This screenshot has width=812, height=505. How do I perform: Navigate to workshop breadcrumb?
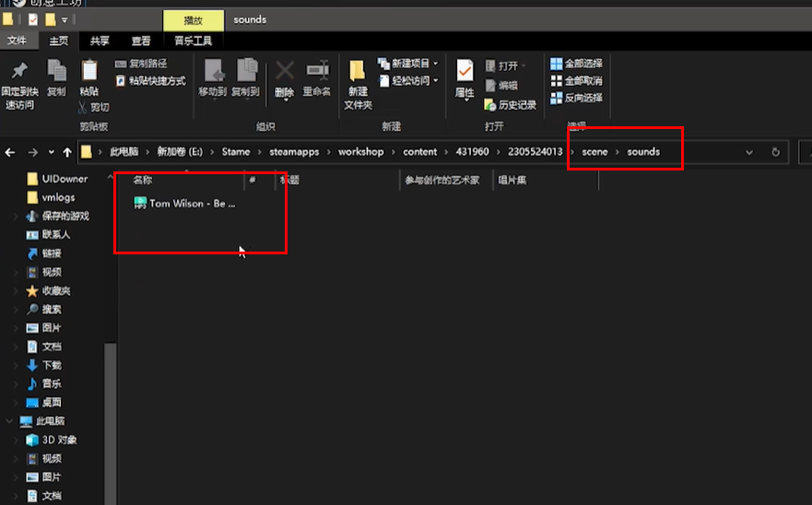point(360,152)
